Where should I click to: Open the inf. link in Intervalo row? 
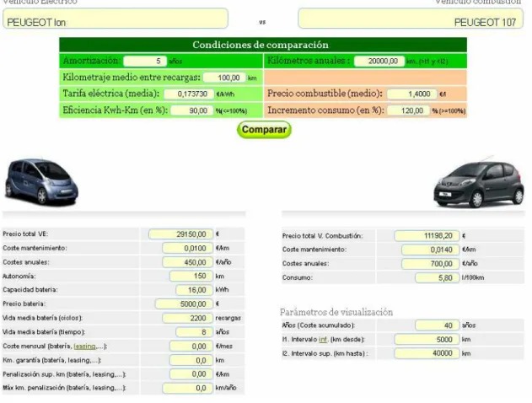(x=323, y=339)
